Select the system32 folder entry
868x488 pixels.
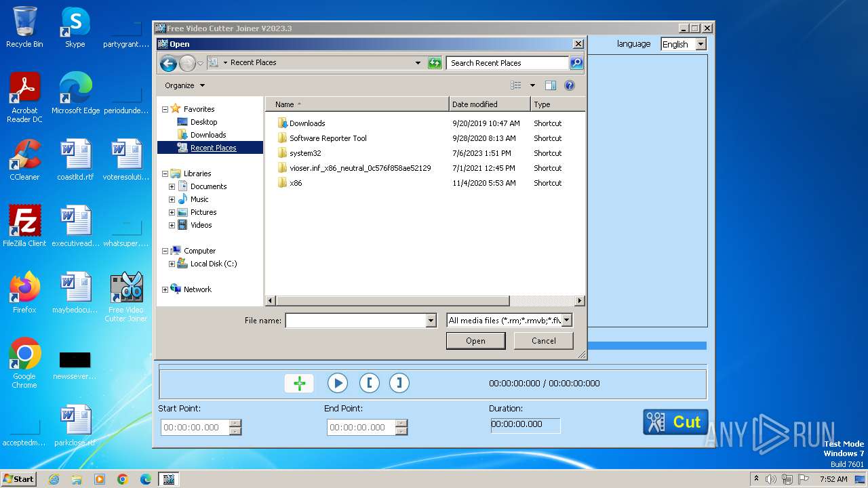click(x=305, y=153)
